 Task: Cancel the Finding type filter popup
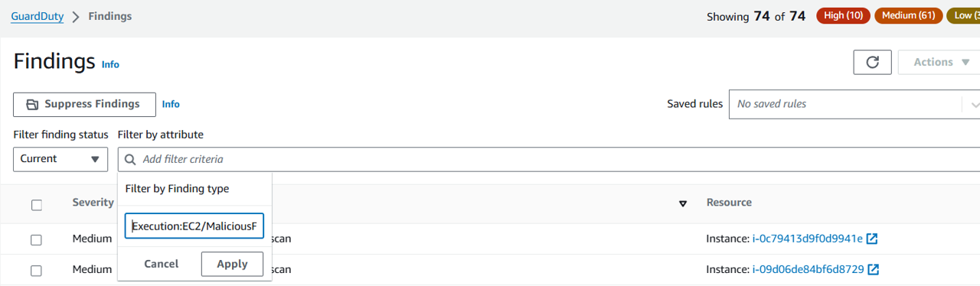pos(161,264)
